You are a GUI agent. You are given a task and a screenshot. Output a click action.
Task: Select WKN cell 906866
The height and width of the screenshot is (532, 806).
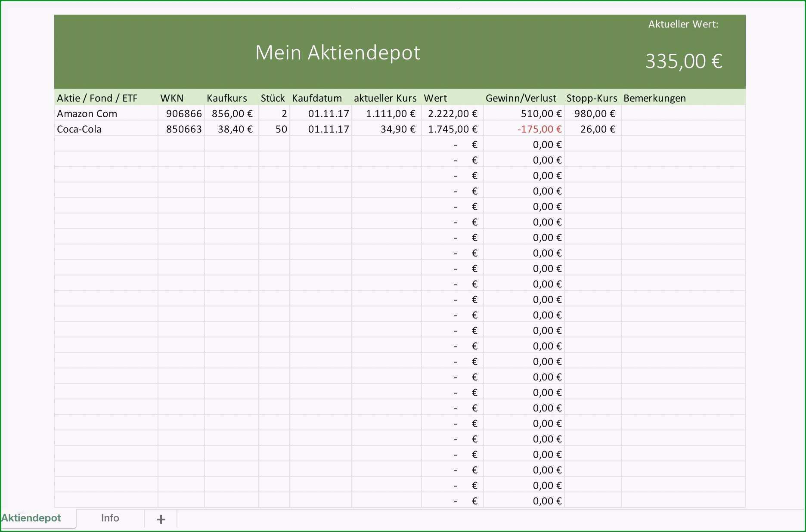click(181, 113)
